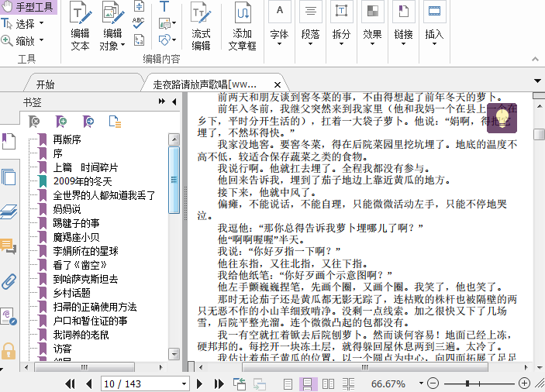Go to the first page
This screenshot has width=545, height=392.
(x=71, y=383)
